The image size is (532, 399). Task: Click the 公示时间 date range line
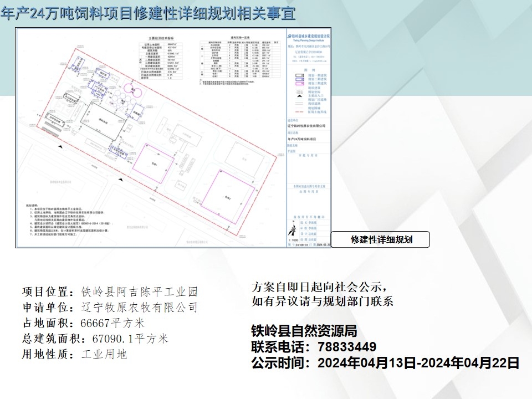(x=386, y=362)
